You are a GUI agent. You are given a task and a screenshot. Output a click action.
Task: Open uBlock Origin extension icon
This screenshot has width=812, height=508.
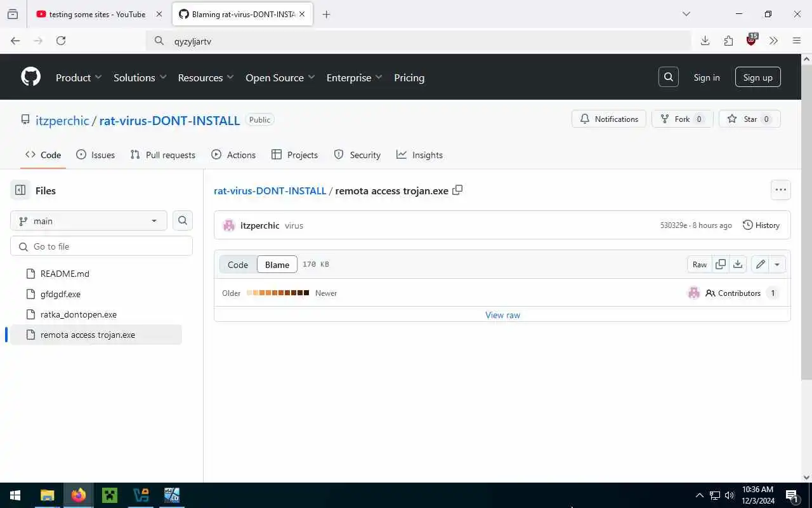[752, 40]
